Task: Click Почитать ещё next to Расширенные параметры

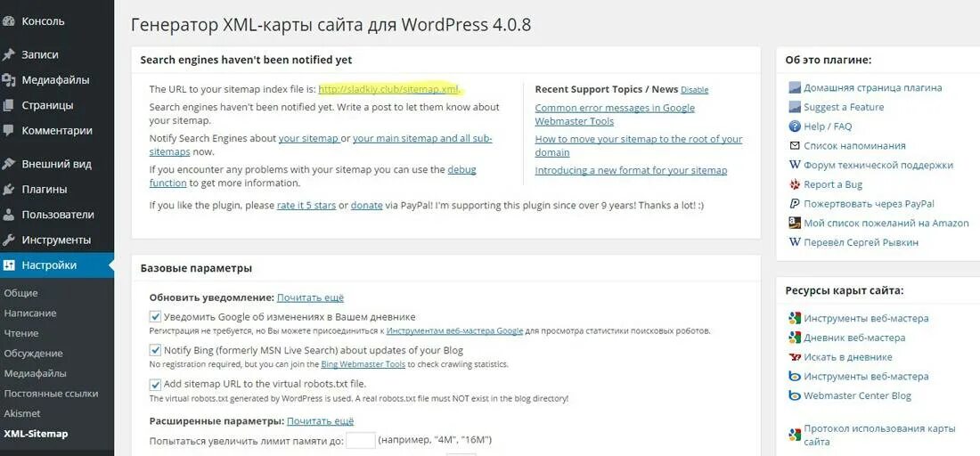Action: point(320,421)
